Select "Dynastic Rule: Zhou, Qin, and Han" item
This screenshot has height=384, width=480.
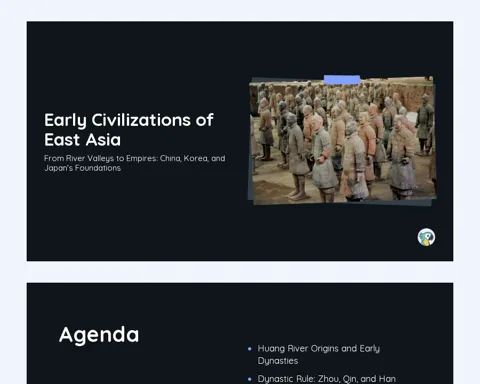[x=327, y=379]
